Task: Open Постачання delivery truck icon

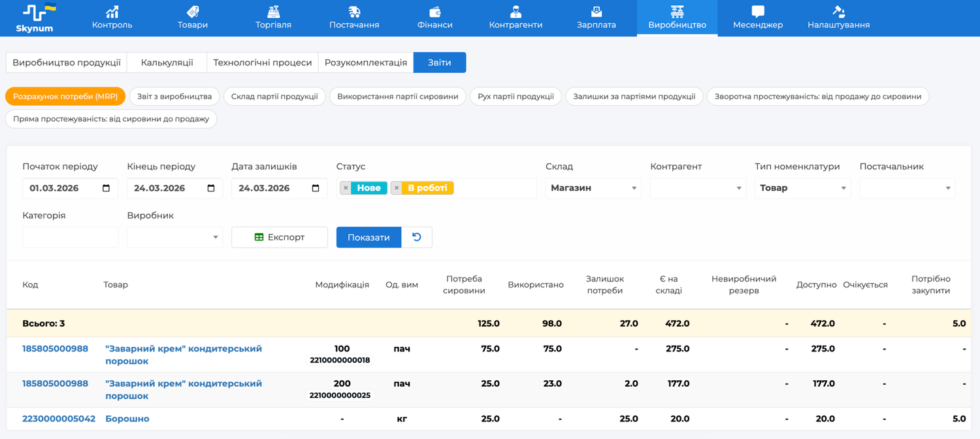Action: pos(354,12)
